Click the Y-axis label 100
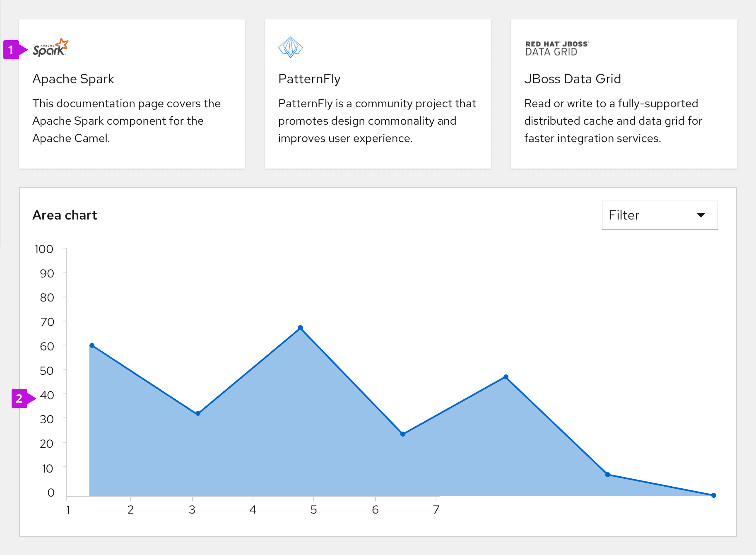The width and height of the screenshot is (756, 555). (x=44, y=249)
